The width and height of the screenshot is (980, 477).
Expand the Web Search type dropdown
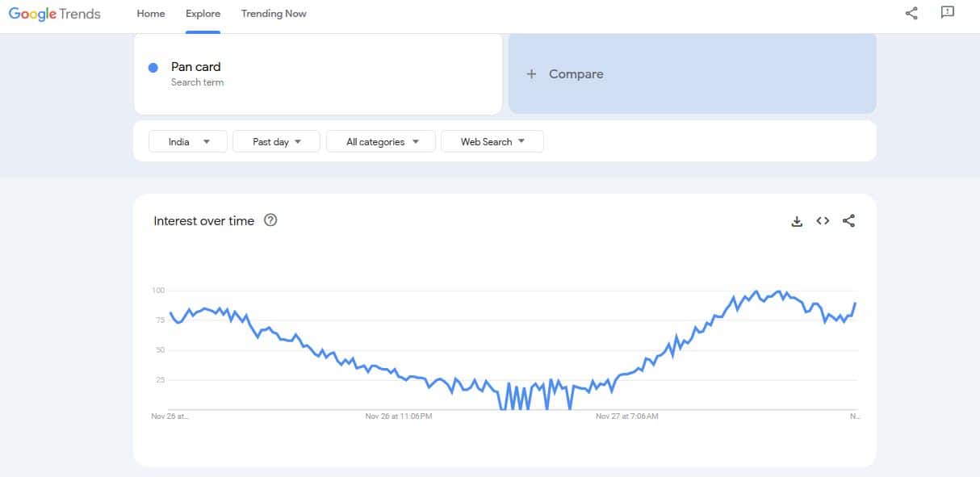pyautogui.click(x=492, y=142)
